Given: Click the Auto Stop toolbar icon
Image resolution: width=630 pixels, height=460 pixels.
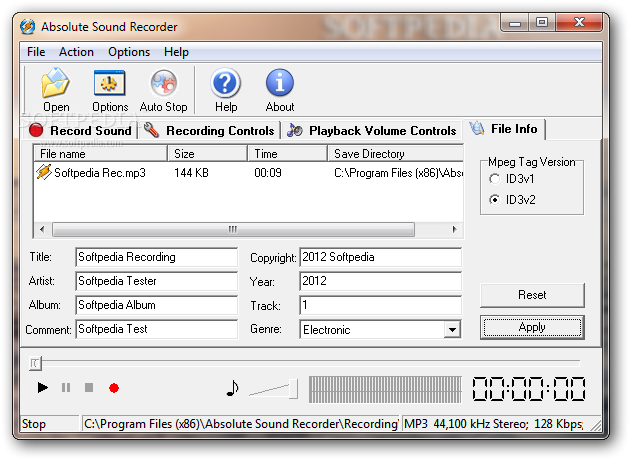Looking at the screenshot, I should pos(164,83).
